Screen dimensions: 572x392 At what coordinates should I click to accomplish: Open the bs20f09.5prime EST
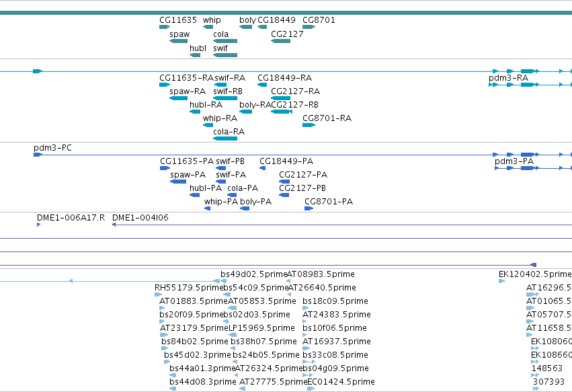coord(162,321)
